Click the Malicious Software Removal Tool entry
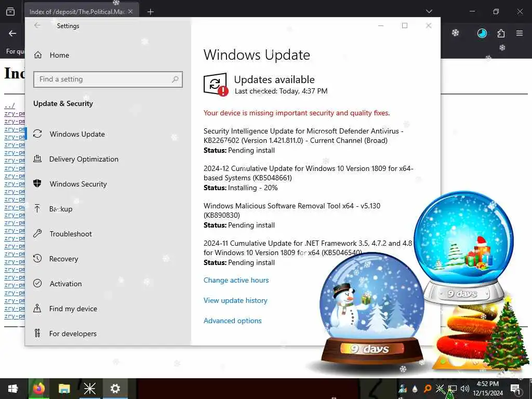 (x=292, y=215)
